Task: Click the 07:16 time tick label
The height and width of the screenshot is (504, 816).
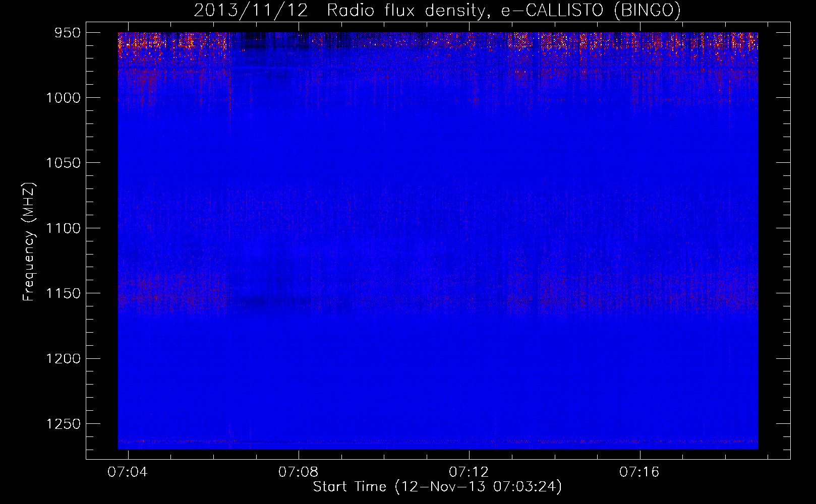Action: (x=639, y=472)
